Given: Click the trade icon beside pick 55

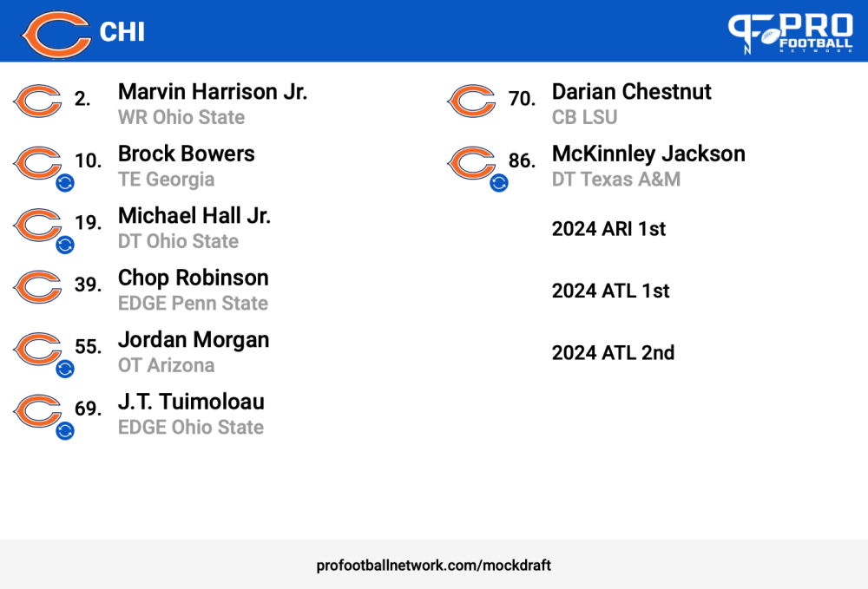Looking at the screenshot, I should click(x=65, y=369).
